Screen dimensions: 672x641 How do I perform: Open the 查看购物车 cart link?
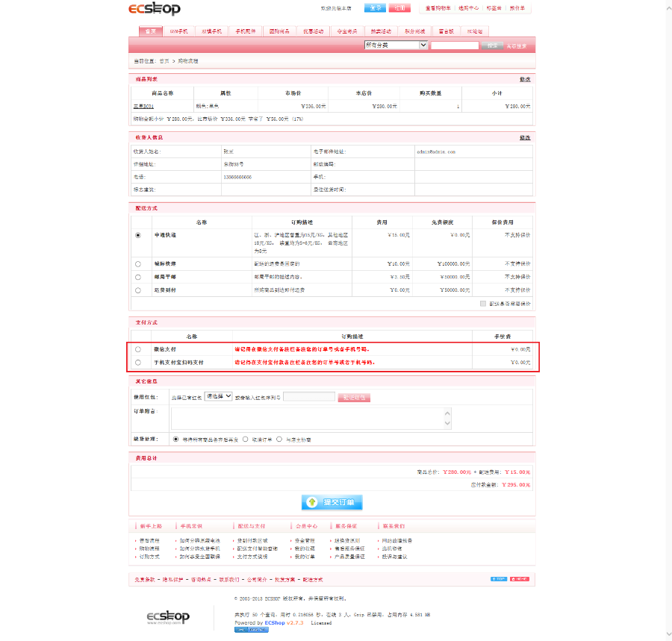point(438,8)
